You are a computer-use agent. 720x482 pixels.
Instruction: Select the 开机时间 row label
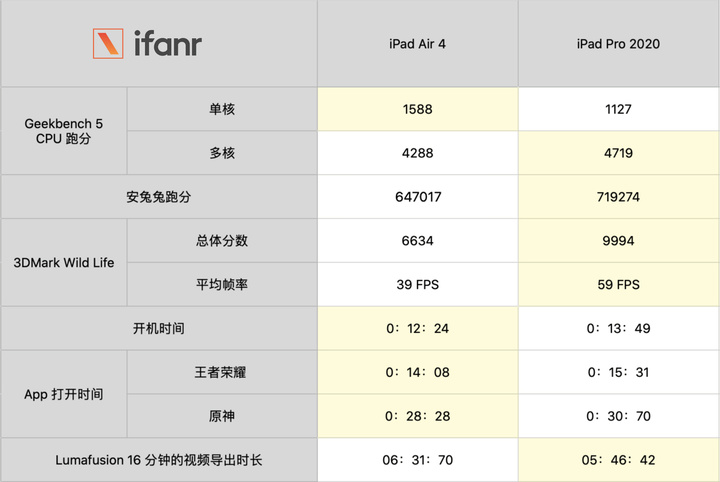coord(159,328)
